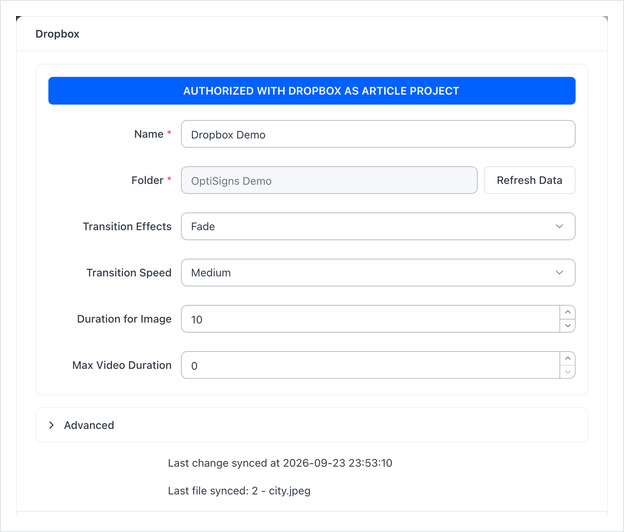Open the Transition Effects dropdown showing Fade
The height and width of the screenshot is (532, 624).
pyautogui.click(x=378, y=226)
